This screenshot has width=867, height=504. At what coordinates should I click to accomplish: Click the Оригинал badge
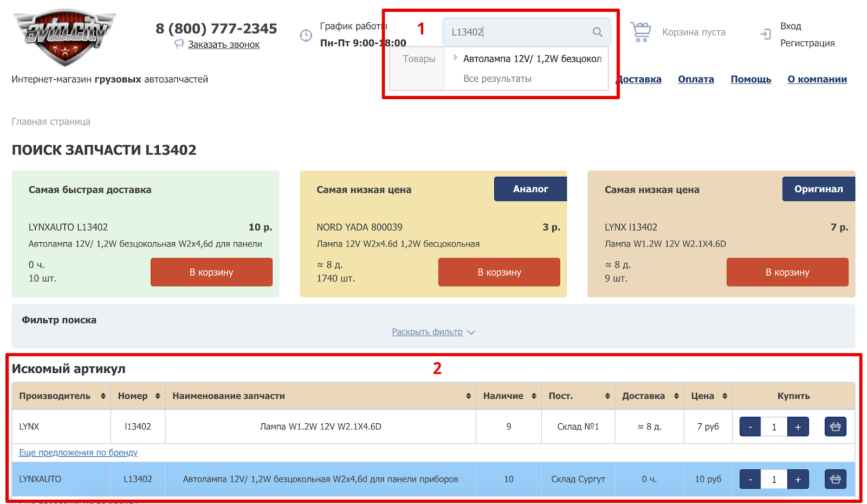[x=818, y=189]
